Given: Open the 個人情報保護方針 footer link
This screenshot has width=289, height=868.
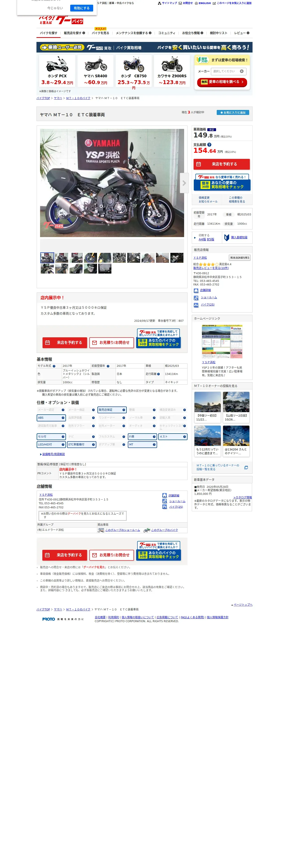Looking at the screenshot, I should [217, 617].
